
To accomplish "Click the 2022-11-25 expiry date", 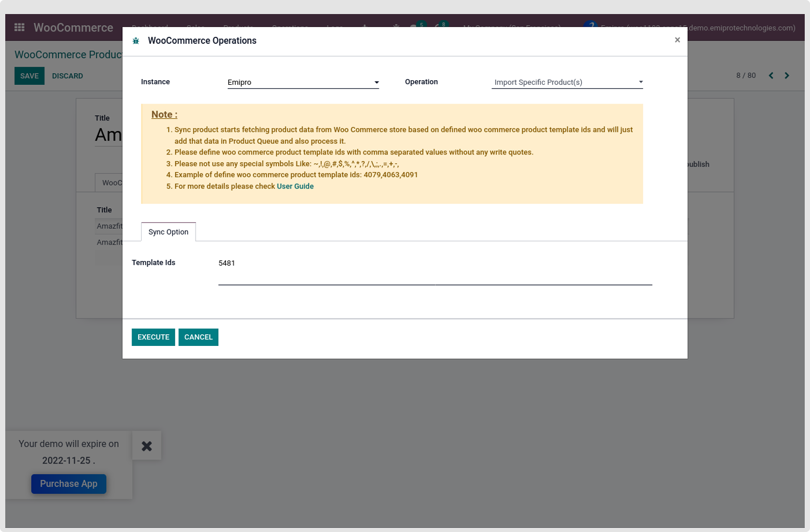I will [66, 461].
